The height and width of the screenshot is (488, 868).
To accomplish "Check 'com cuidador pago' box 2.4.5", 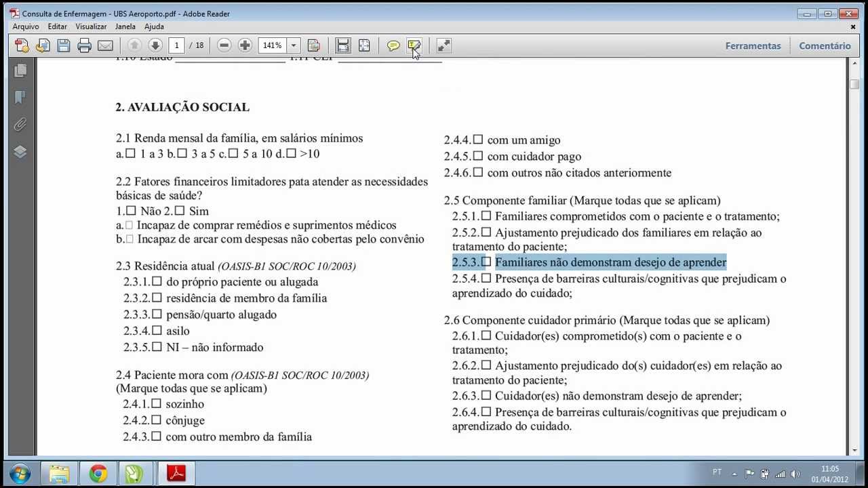I will (x=477, y=156).
